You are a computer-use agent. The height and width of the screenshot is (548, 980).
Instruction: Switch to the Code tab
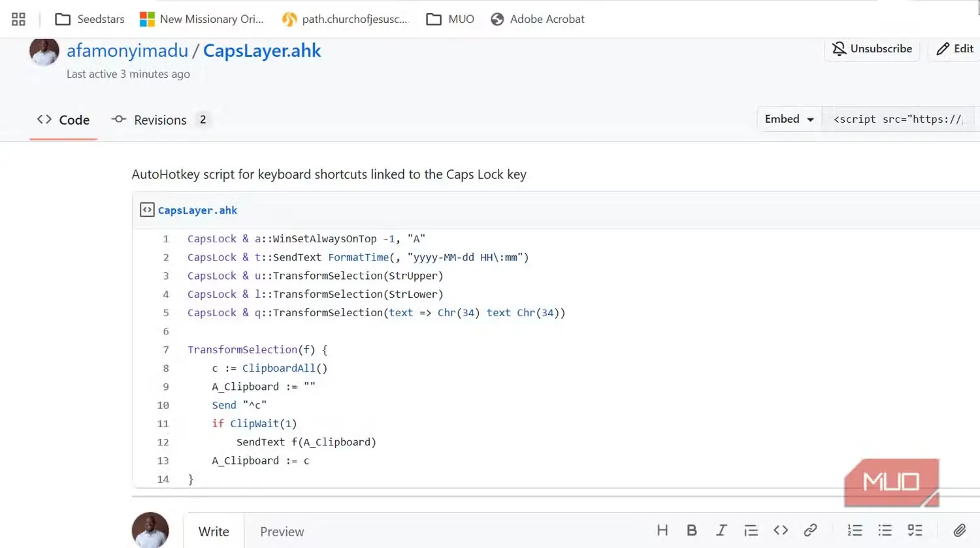[63, 120]
